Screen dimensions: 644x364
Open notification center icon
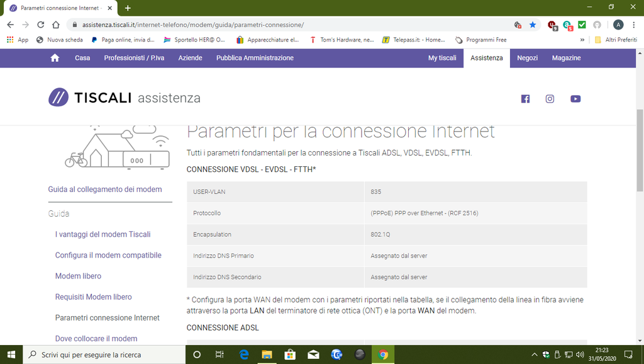628,355
